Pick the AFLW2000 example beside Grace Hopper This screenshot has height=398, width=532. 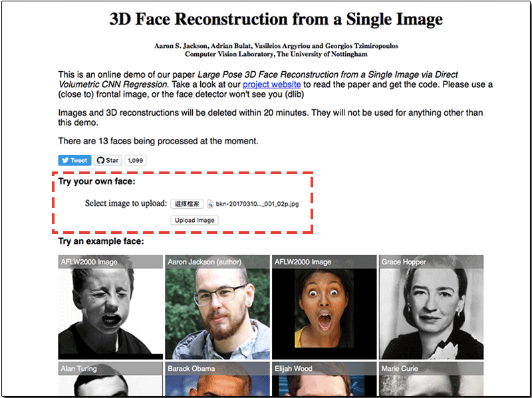pos(325,307)
